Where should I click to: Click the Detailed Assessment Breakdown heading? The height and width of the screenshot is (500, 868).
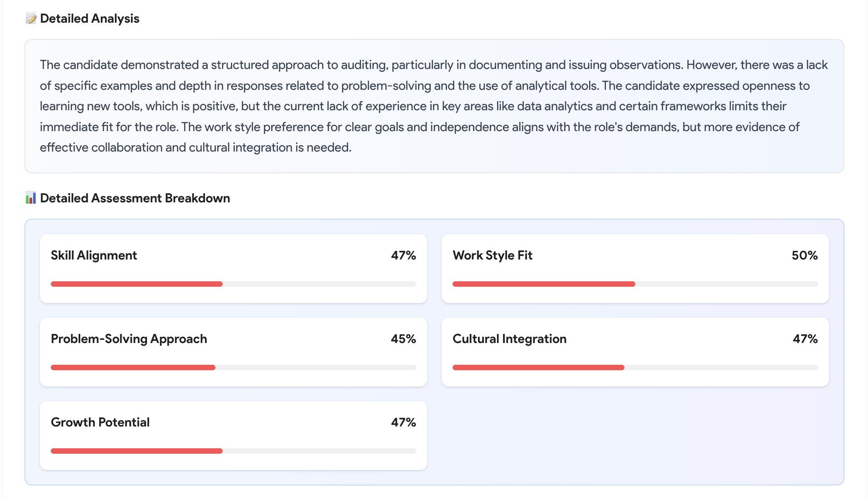135,198
